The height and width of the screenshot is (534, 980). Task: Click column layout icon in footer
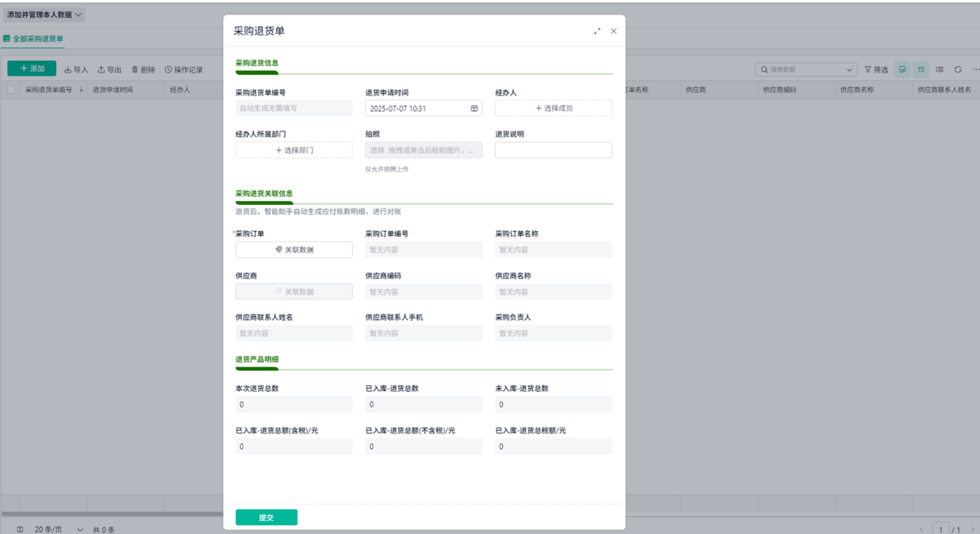coord(20,529)
